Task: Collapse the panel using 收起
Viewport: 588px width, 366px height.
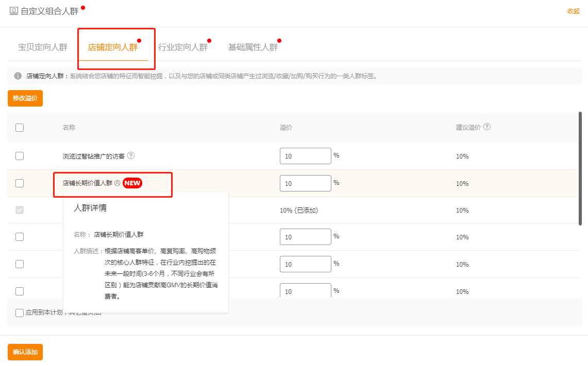Action: 573,11
